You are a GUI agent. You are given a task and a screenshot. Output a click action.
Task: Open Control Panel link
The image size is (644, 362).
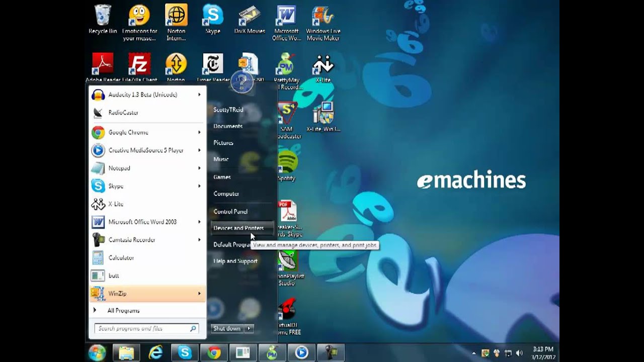(230, 212)
